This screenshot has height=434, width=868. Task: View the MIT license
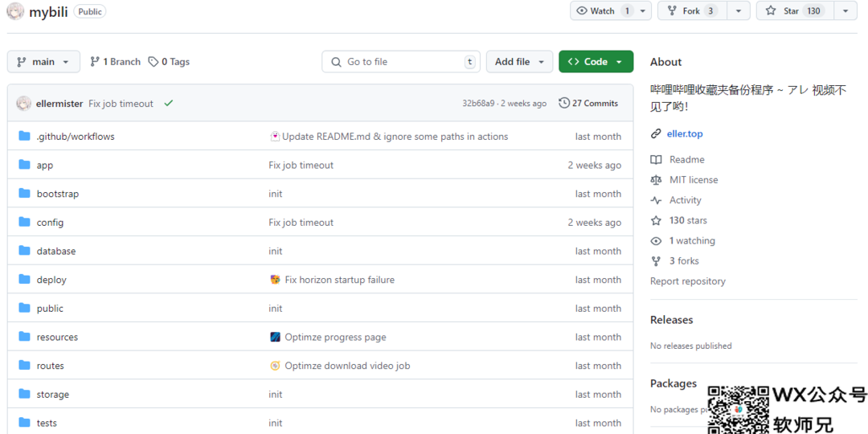693,180
